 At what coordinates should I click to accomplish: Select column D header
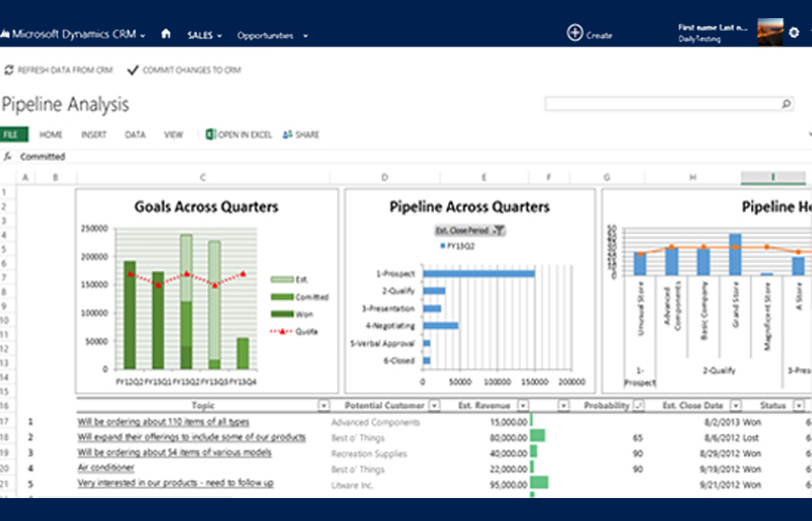tap(384, 177)
